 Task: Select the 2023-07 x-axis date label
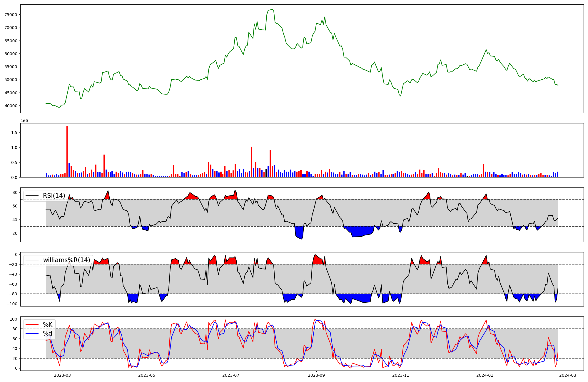[231, 375]
